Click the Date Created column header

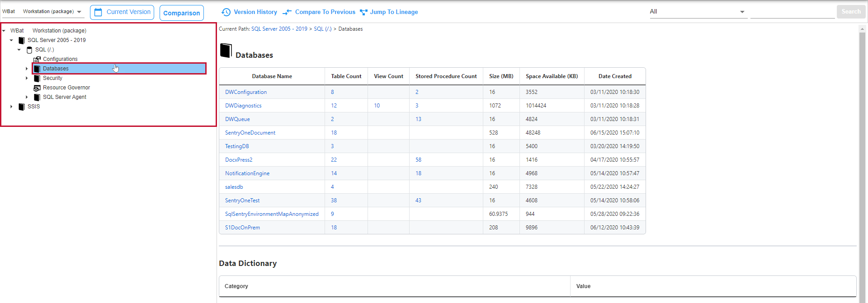pos(615,76)
